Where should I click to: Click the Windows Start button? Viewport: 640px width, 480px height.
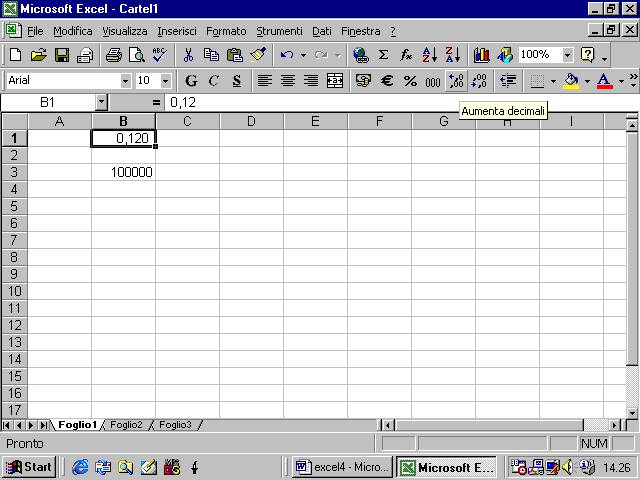coord(29,467)
